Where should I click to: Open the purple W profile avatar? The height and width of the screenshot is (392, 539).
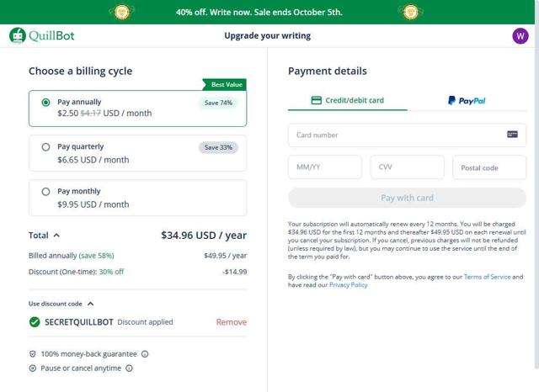pyautogui.click(x=520, y=35)
